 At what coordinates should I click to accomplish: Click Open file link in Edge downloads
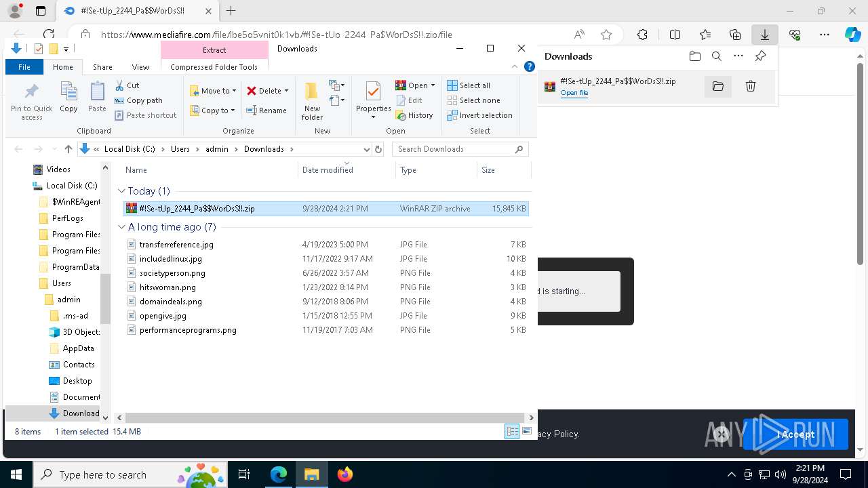(574, 93)
